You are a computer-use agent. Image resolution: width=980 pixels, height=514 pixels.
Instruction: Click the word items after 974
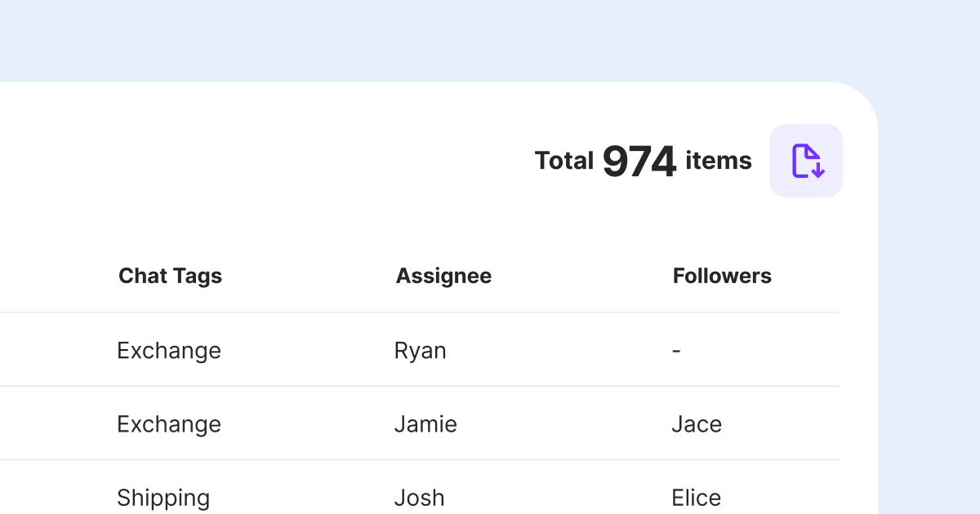coord(719,161)
